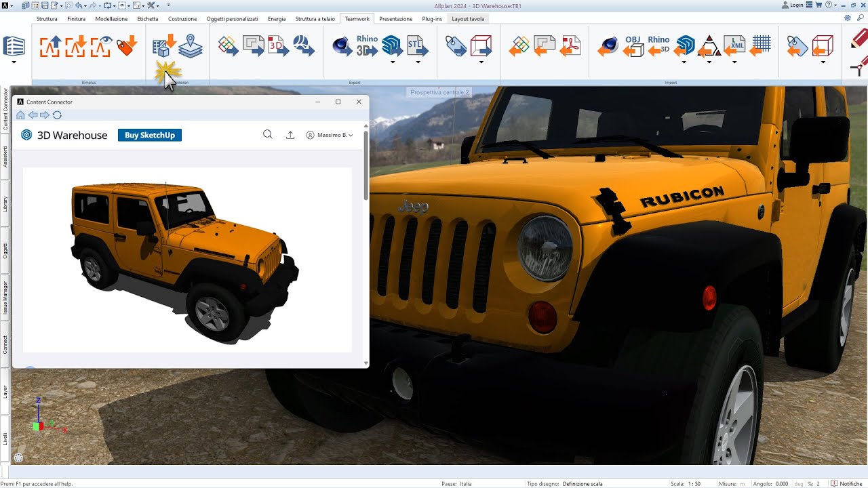Expand the import triangle points dropdown arrow

tap(709, 62)
